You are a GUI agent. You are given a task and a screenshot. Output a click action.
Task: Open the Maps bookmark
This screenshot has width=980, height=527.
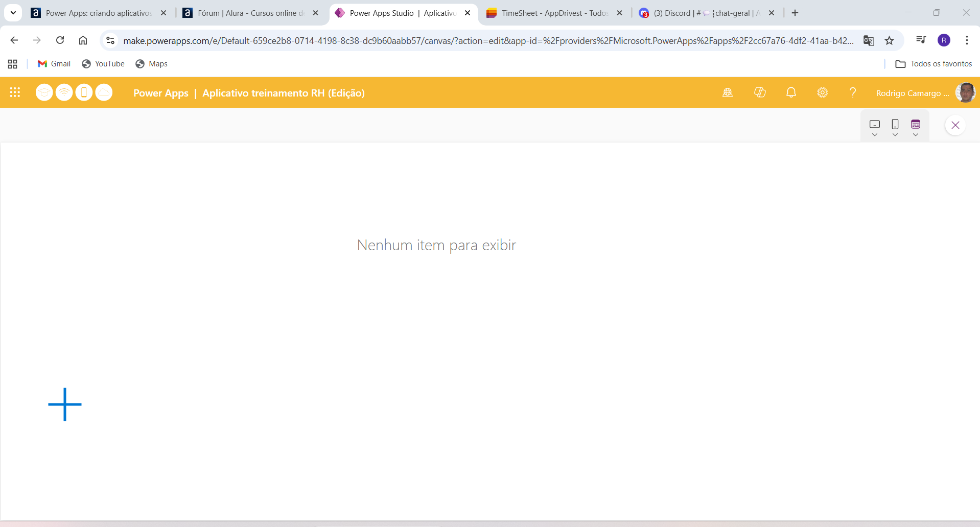click(x=151, y=63)
